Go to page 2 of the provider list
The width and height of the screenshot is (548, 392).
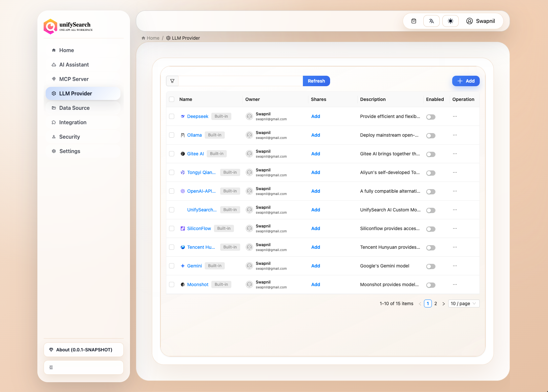pyautogui.click(x=436, y=304)
